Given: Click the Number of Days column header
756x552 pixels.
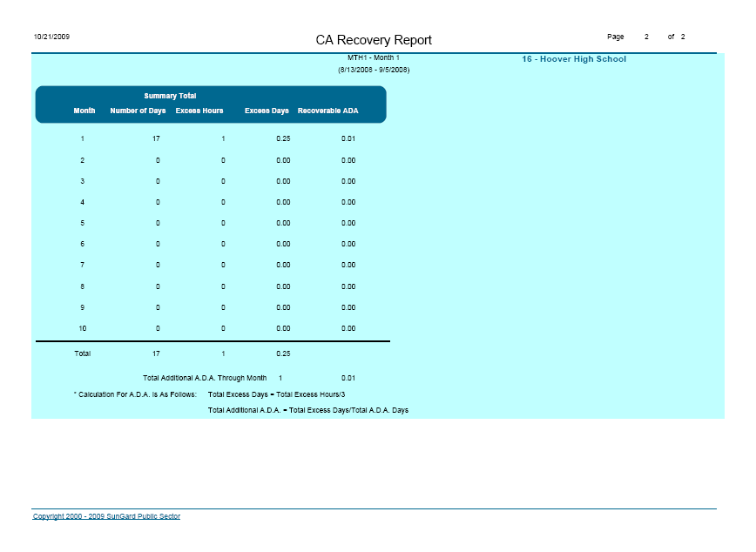Looking at the screenshot, I should (x=138, y=111).
